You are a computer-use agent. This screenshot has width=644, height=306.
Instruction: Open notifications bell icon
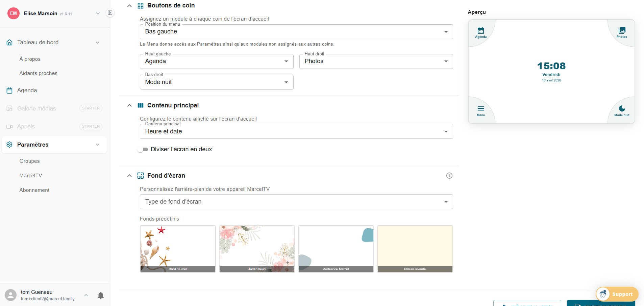[x=101, y=296]
